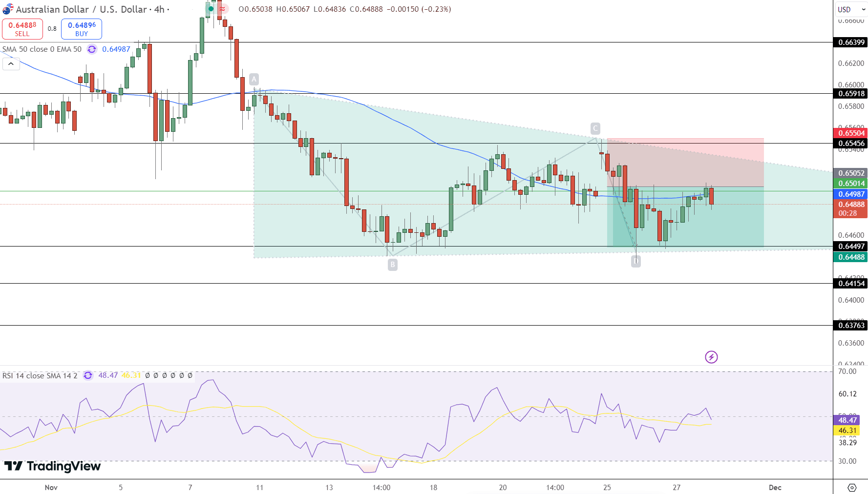
Task: Click the RSI indicator refresh icon
Action: 88,375
